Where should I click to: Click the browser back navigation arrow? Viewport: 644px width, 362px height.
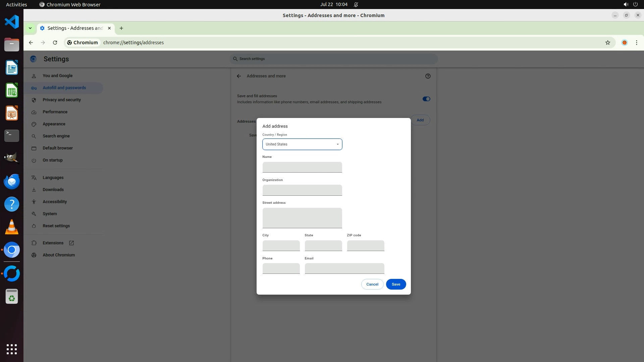pos(31,43)
